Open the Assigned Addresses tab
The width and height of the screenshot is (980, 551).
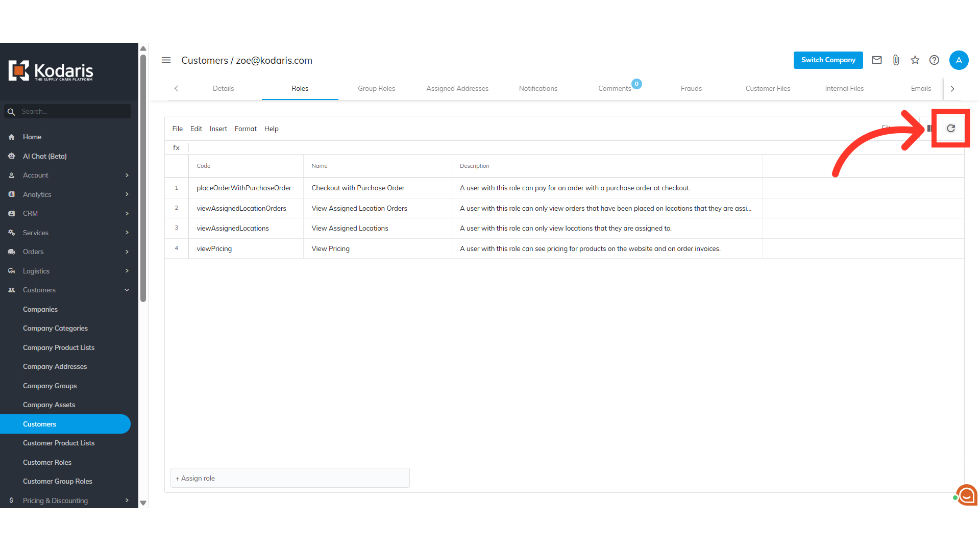tap(457, 89)
